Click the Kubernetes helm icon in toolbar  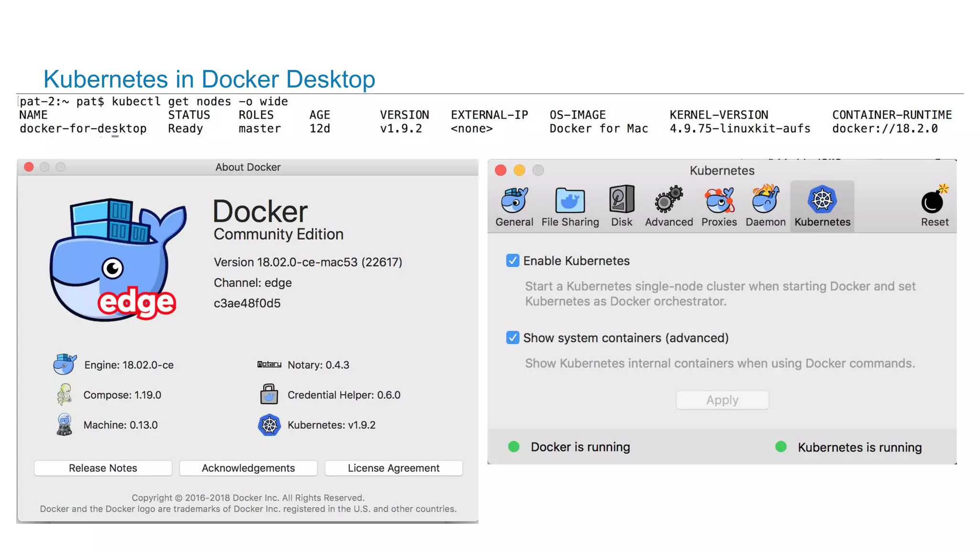822,200
